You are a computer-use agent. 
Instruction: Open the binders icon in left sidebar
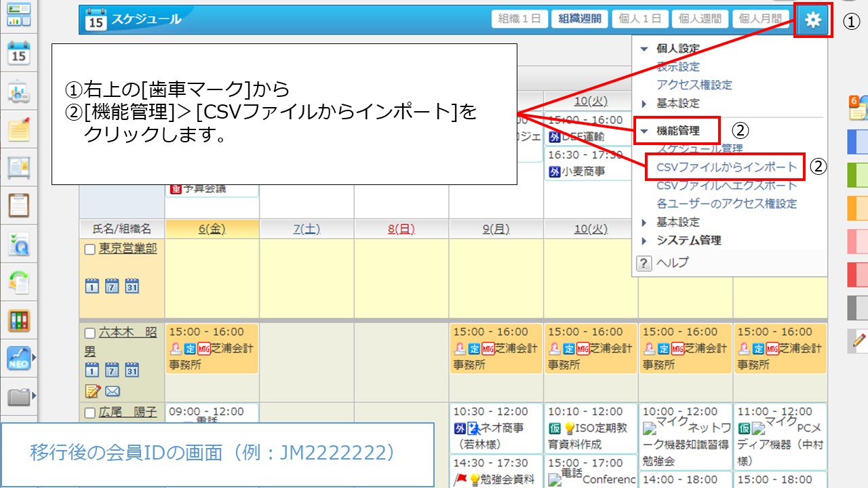(x=19, y=321)
